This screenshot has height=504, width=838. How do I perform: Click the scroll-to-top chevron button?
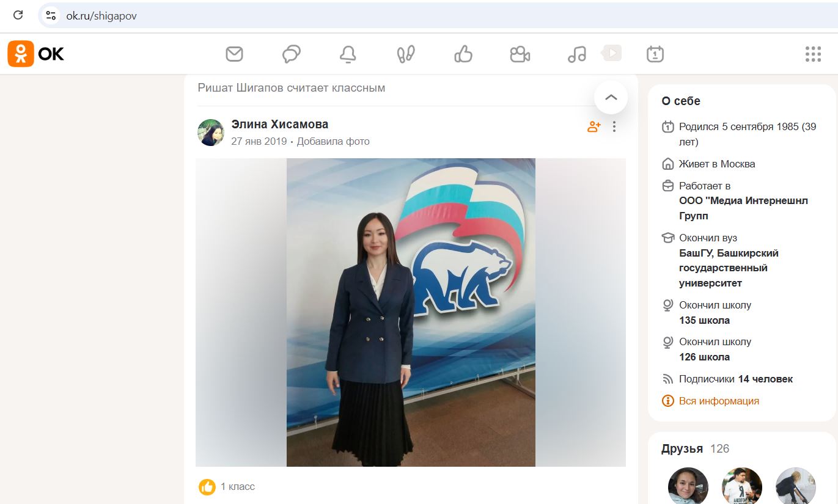coord(611,97)
